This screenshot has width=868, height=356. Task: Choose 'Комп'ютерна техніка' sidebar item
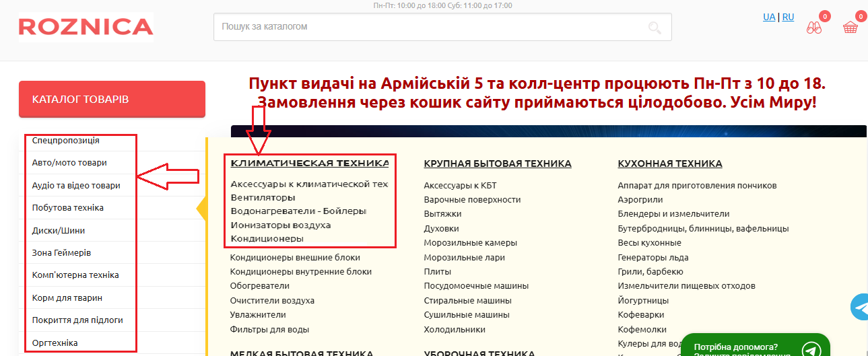[x=75, y=275]
